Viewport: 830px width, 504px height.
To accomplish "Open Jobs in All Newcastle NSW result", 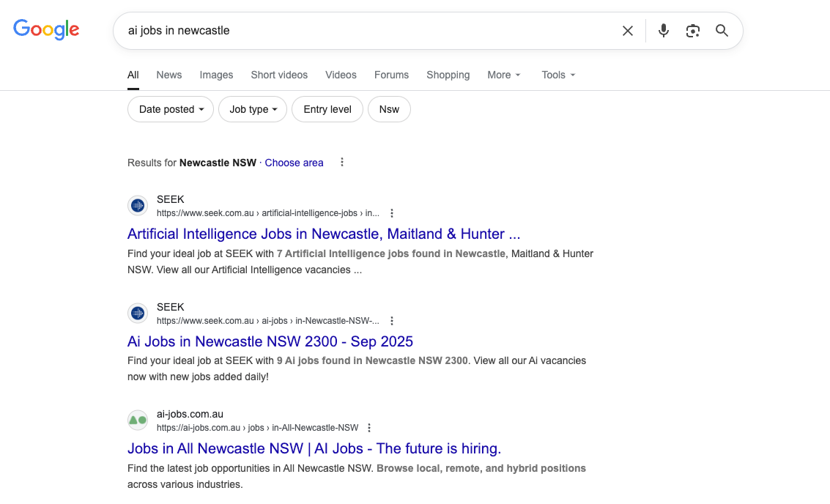I will (314, 448).
